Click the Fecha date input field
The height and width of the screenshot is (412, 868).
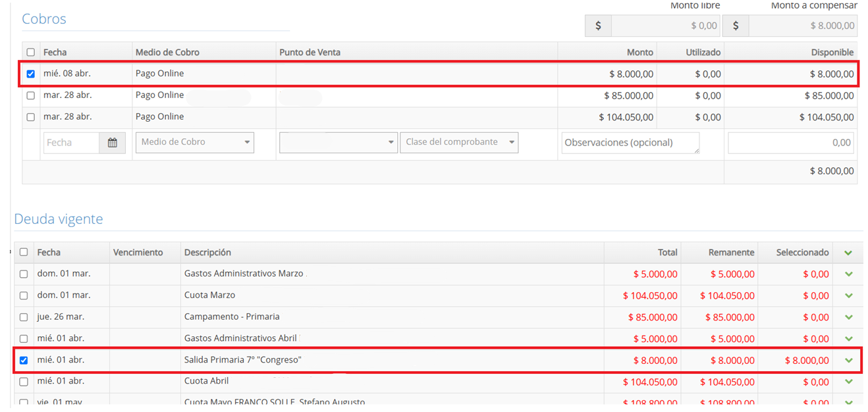(72, 143)
